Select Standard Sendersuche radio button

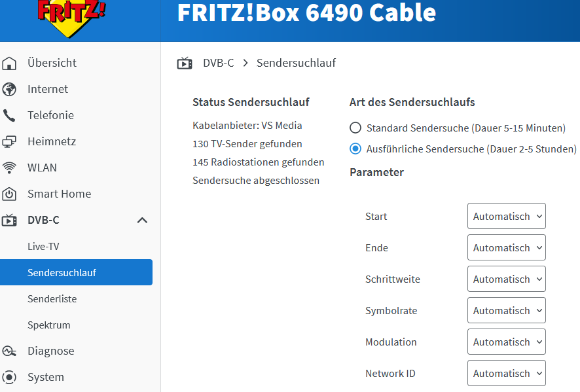click(355, 128)
